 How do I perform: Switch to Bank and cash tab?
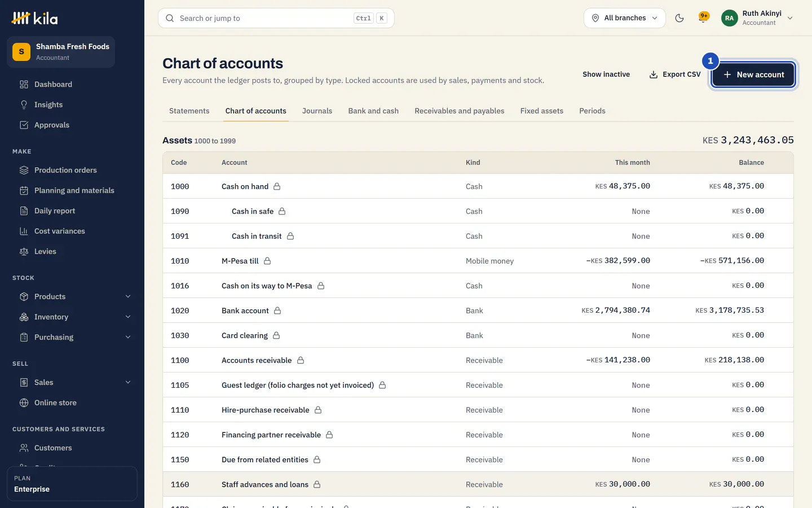(x=373, y=111)
